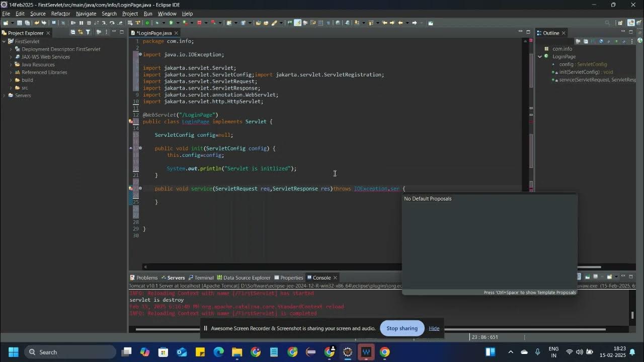Viewport: 644px width, 362px height.
Task: Click Back navigation arrow in toolbar
Action: pyautogui.click(x=400, y=23)
